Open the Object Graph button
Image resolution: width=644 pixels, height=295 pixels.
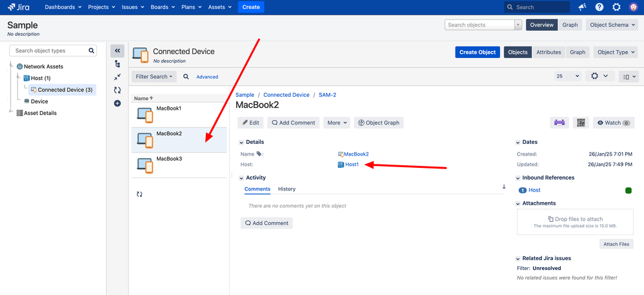[x=379, y=123]
